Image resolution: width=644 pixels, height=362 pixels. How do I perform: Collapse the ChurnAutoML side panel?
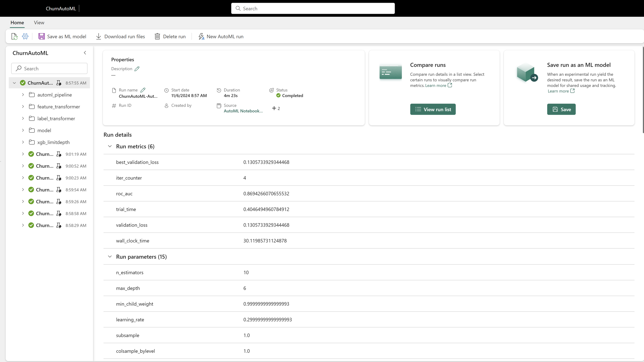click(85, 53)
